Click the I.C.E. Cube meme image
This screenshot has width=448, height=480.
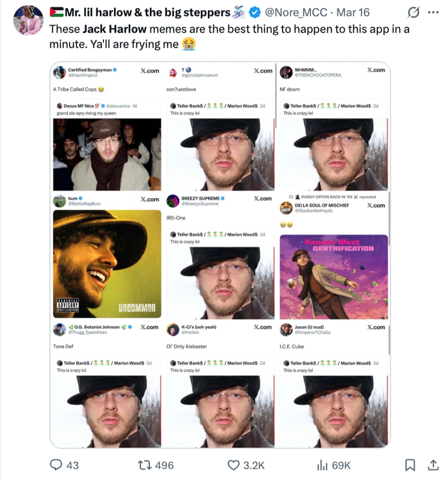pos(333,411)
